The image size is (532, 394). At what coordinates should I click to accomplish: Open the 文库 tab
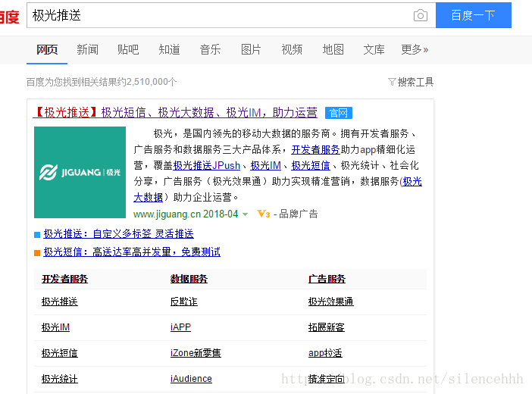[x=374, y=50]
